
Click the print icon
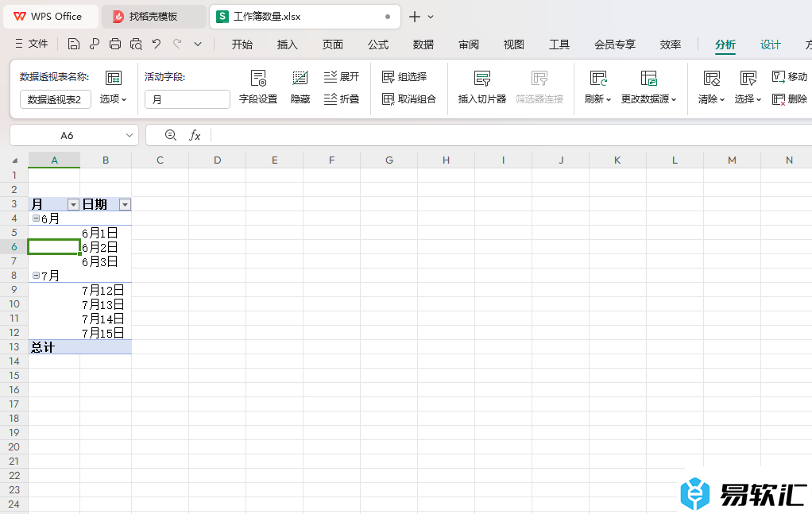[115, 44]
